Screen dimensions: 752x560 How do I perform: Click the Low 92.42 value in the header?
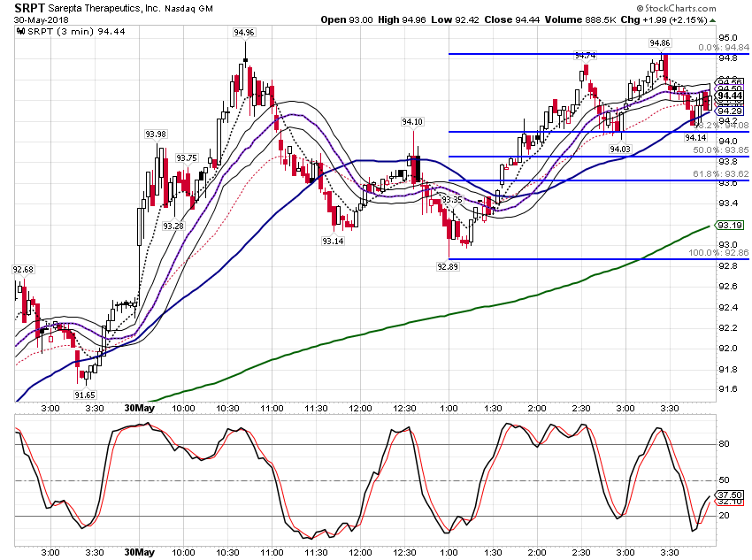click(455, 19)
